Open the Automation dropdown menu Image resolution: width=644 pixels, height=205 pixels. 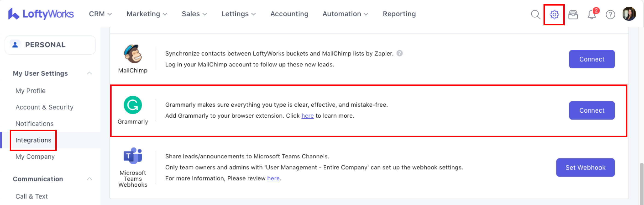pos(345,14)
